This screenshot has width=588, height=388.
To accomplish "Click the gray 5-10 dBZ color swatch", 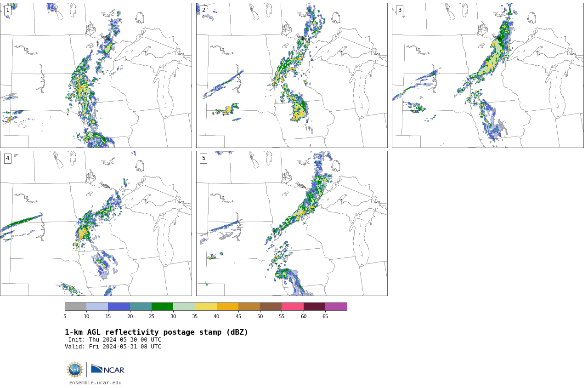I will coord(75,307).
